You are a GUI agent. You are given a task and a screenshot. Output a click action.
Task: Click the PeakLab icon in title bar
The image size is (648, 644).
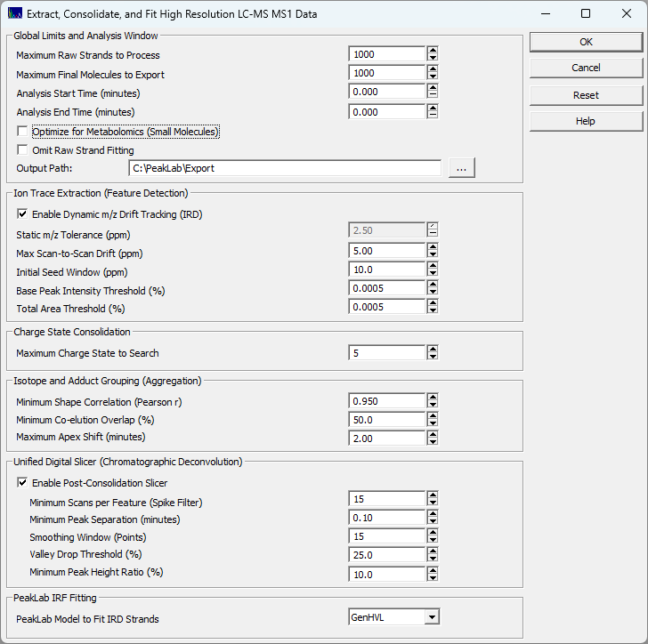pos(14,14)
